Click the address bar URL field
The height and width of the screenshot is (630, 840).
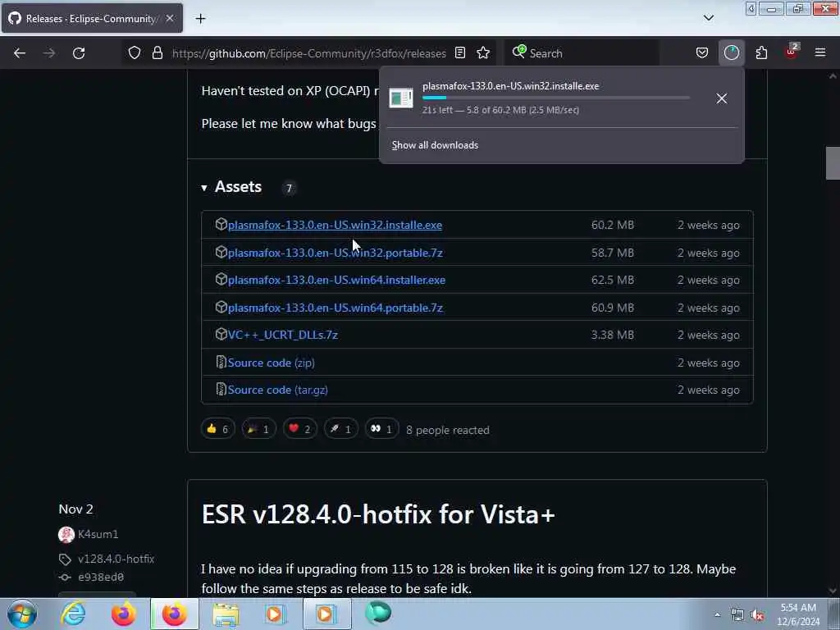click(x=309, y=53)
